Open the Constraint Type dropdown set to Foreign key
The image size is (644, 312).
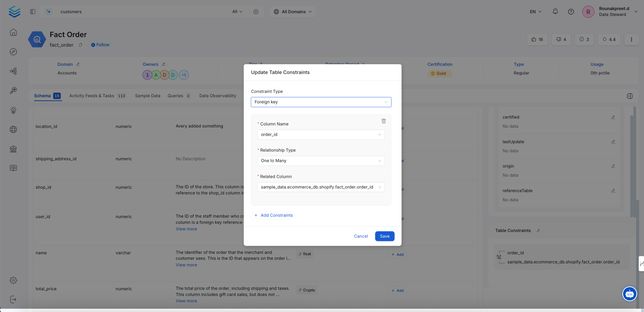point(321,102)
